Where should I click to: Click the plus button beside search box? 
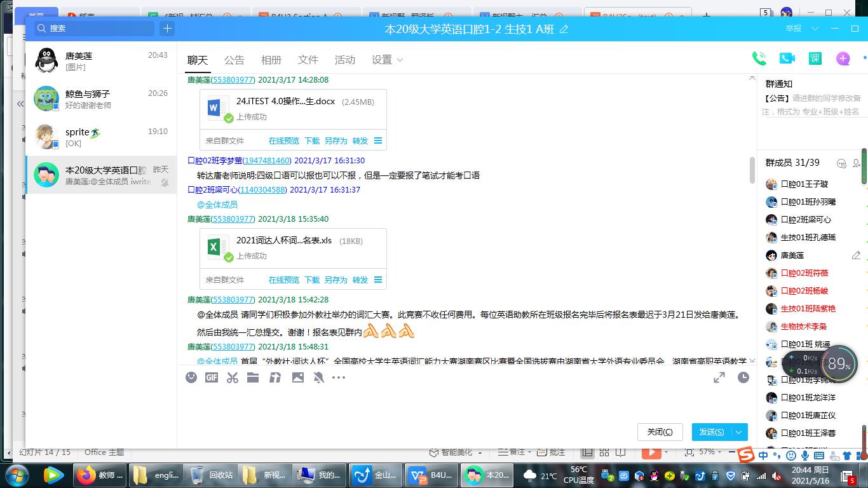[167, 28]
